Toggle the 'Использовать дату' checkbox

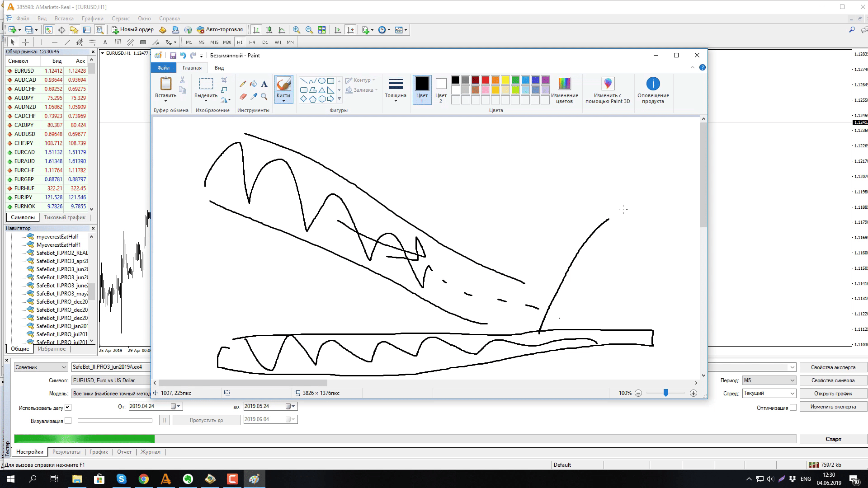click(x=68, y=407)
